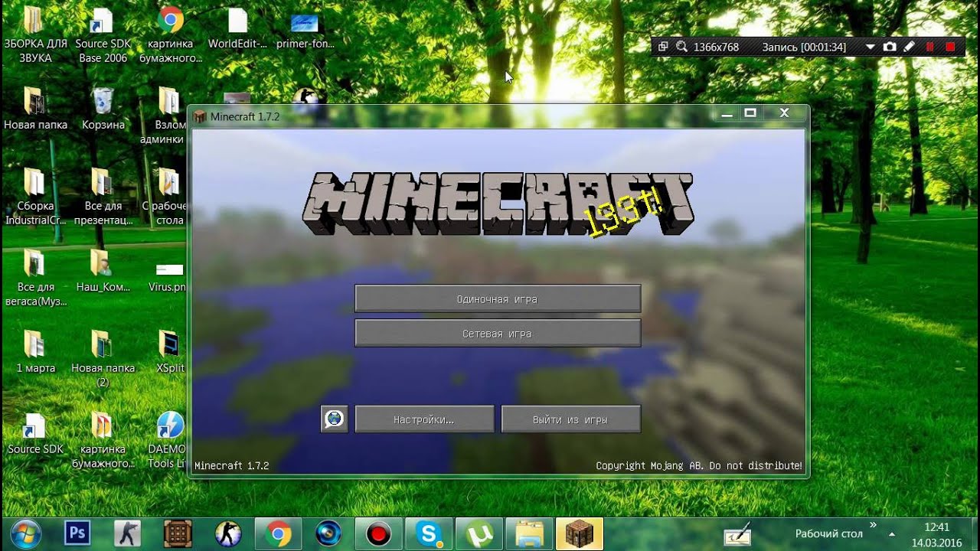Click the recorder window-select icon

point(663,47)
